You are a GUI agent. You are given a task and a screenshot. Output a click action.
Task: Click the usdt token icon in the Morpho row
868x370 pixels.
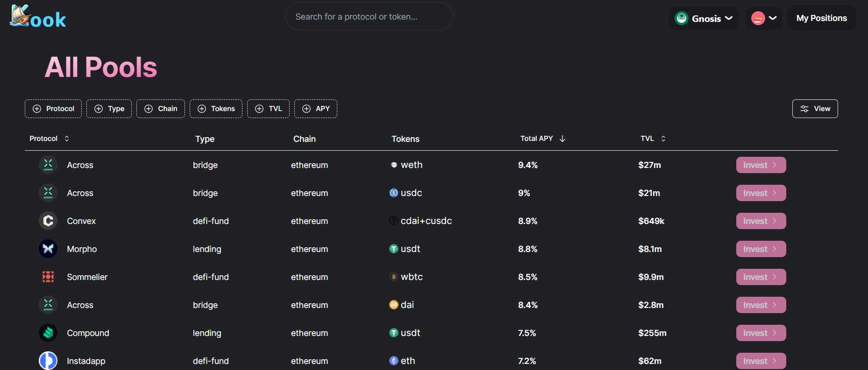coord(394,249)
